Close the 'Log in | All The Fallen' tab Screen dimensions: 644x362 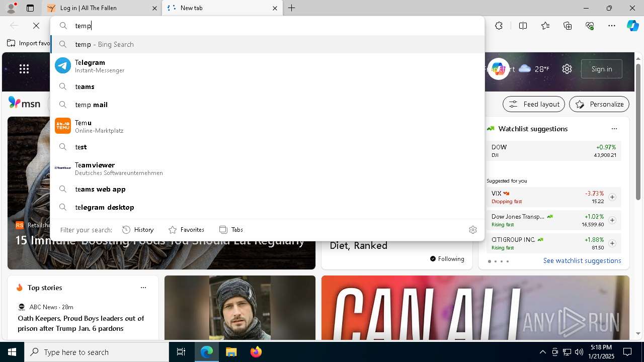(154, 8)
